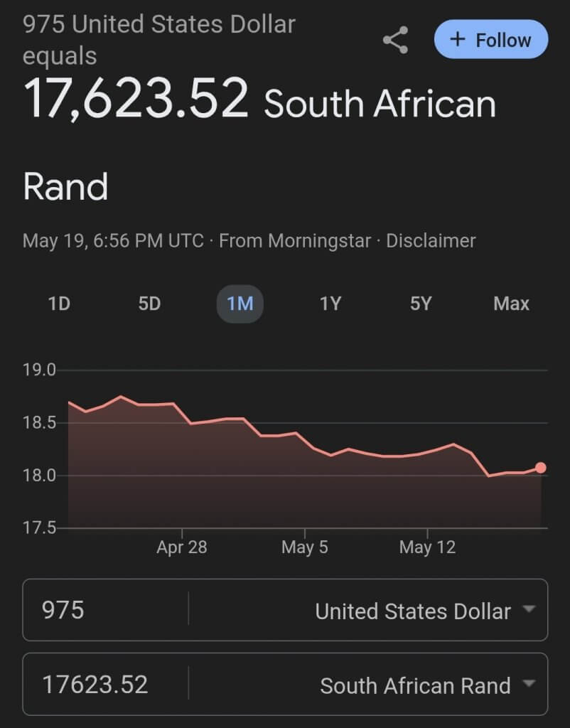
Task: Click the From Morningstar source text
Action: (294, 241)
